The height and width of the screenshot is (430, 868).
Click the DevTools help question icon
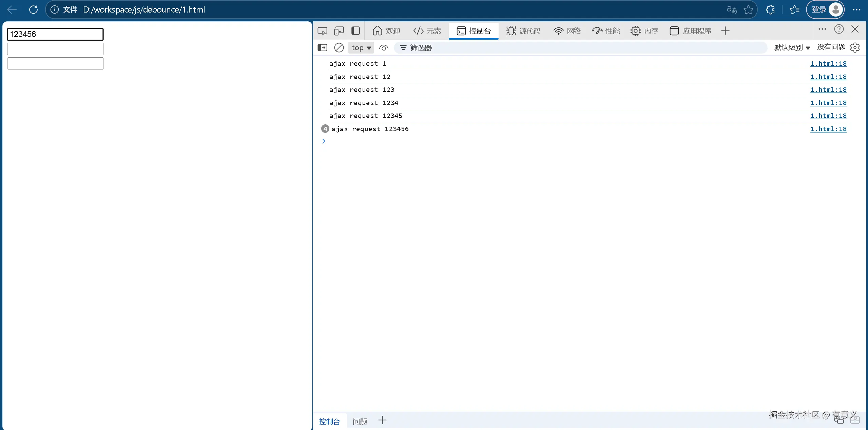(839, 29)
